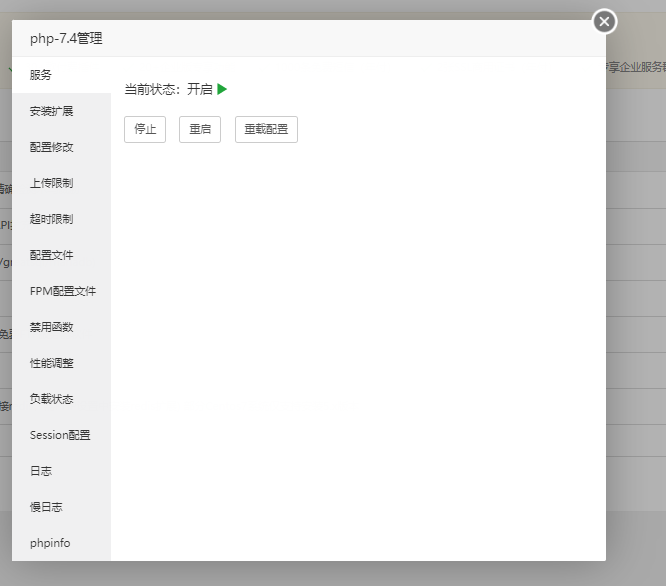Open the 上传限制 settings tab
Screen dimensions: 666x586
point(51,183)
